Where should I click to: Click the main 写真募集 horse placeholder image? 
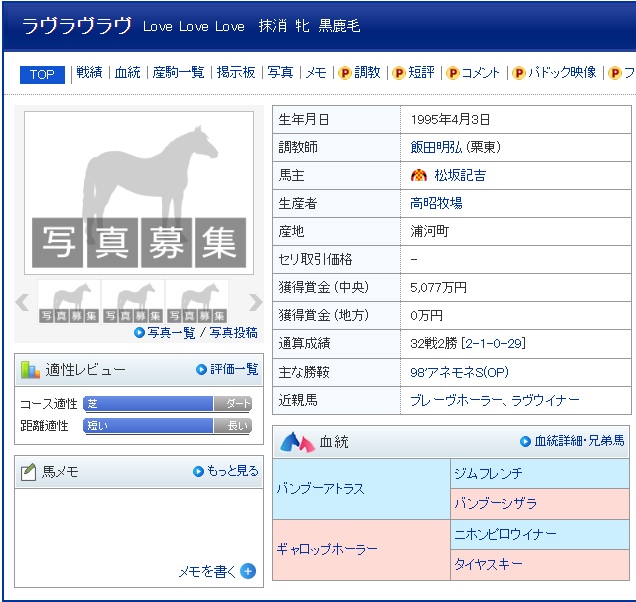tap(139, 193)
